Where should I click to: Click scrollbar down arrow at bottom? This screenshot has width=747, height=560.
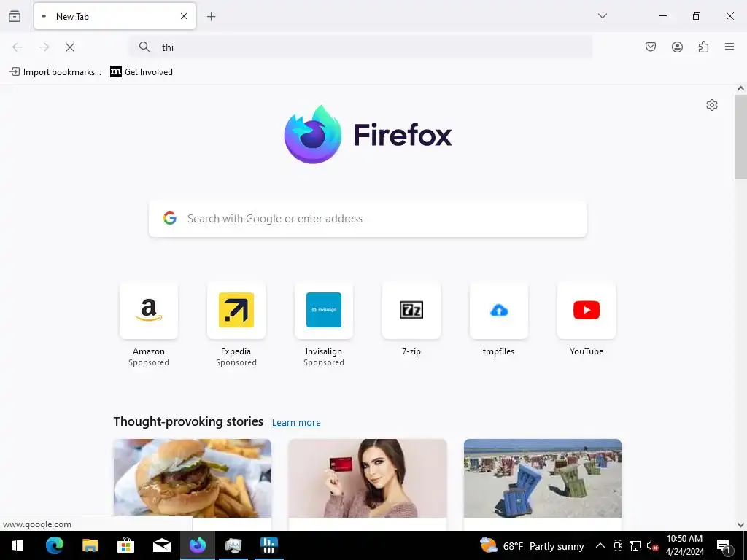click(740, 525)
